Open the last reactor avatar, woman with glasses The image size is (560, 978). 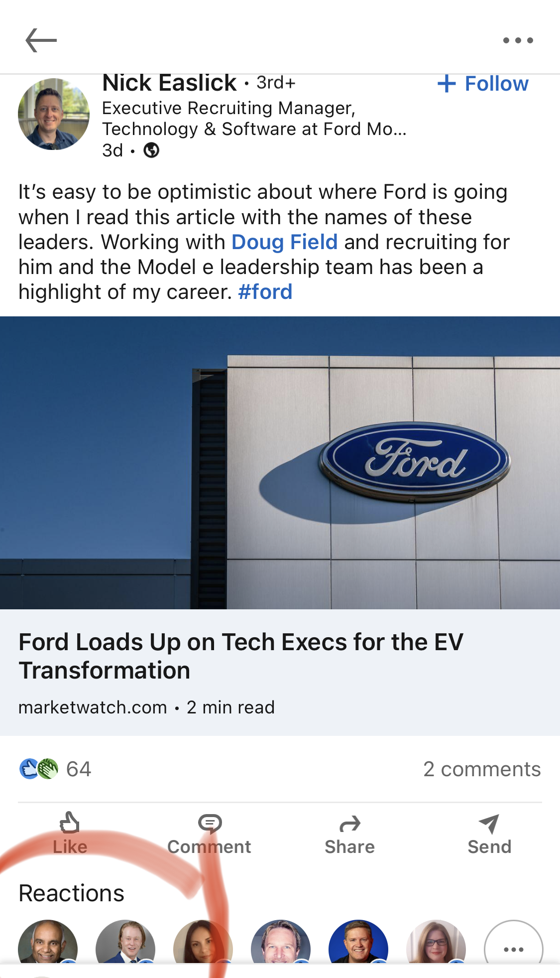coord(436,943)
